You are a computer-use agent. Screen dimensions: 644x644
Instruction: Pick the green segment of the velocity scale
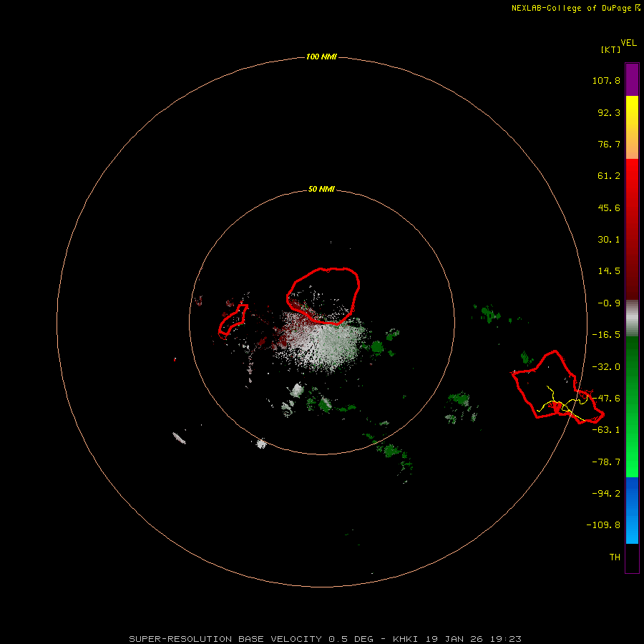[632, 406]
